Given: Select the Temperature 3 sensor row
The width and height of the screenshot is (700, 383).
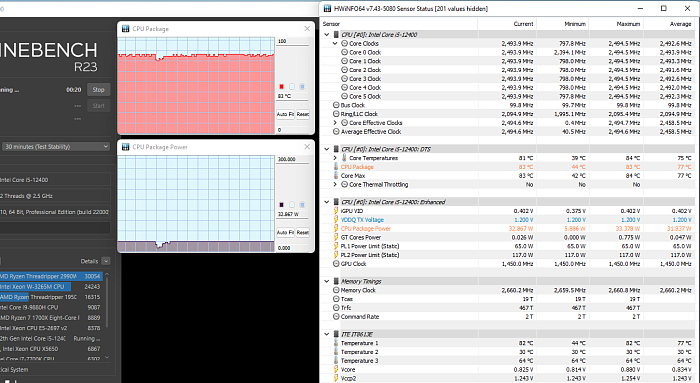Looking at the screenshot, I should (508, 361).
